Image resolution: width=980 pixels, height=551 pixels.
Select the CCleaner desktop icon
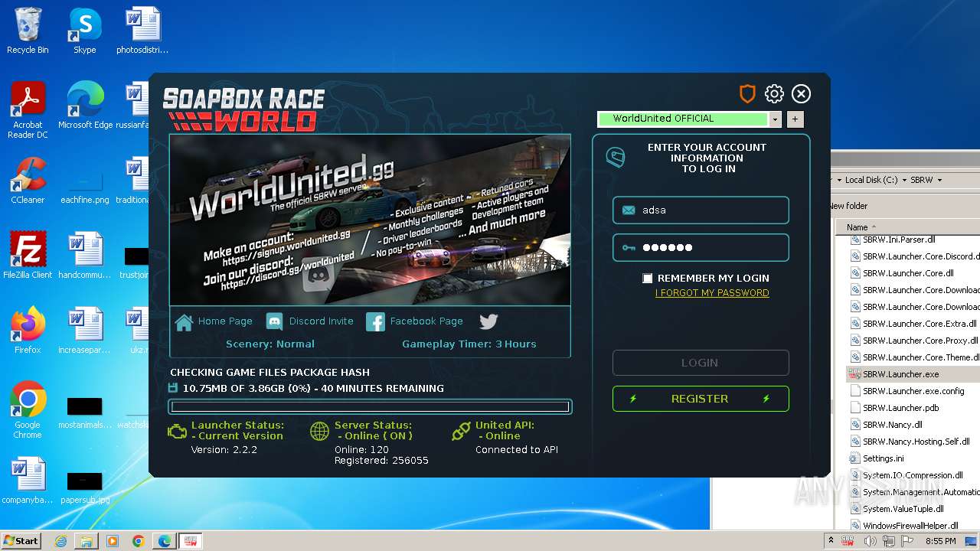[x=28, y=181]
